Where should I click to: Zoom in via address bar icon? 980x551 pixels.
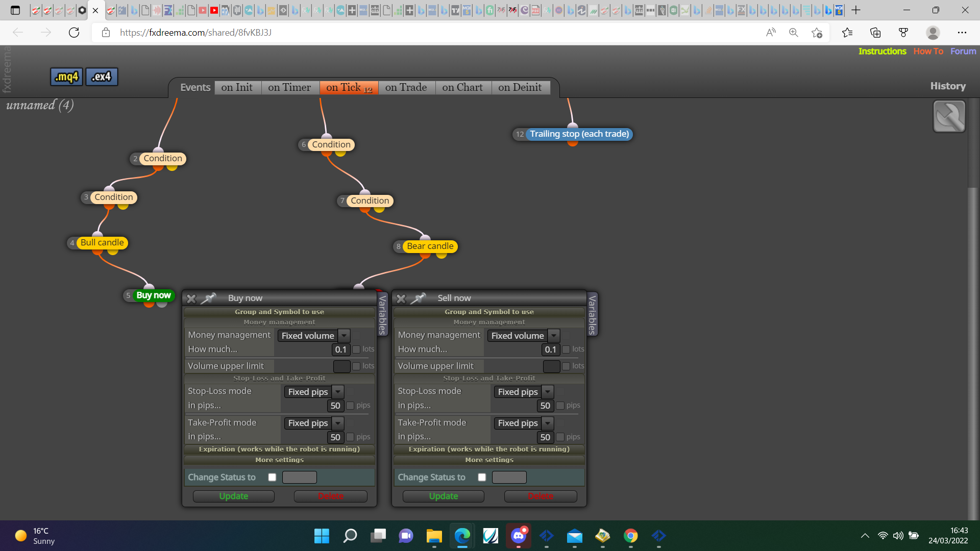[x=794, y=33]
